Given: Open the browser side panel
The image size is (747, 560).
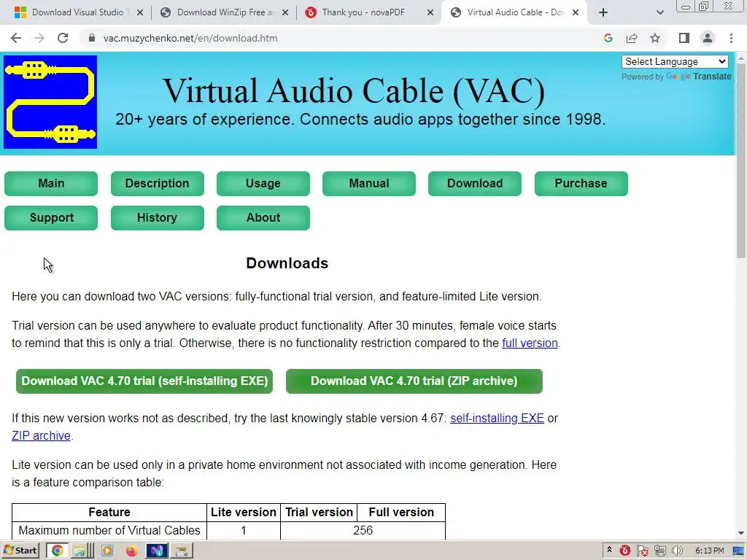Looking at the screenshot, I should point(684,38).
